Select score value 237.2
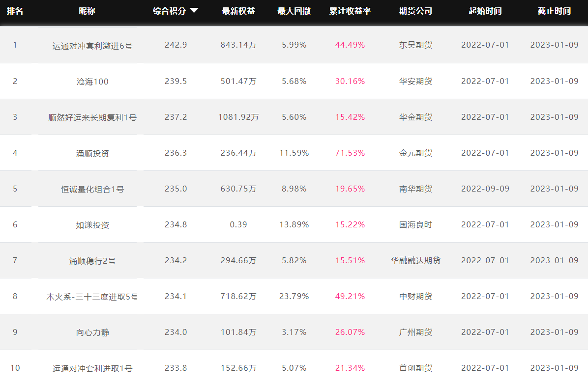 (x=176, y=117)
